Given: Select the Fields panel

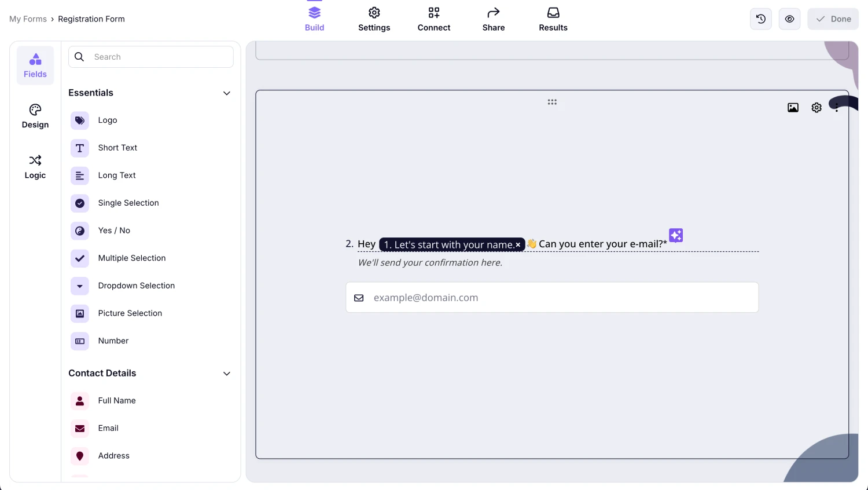Looking at the screenshot, I should pyautogui.click(x=35, y=65).
